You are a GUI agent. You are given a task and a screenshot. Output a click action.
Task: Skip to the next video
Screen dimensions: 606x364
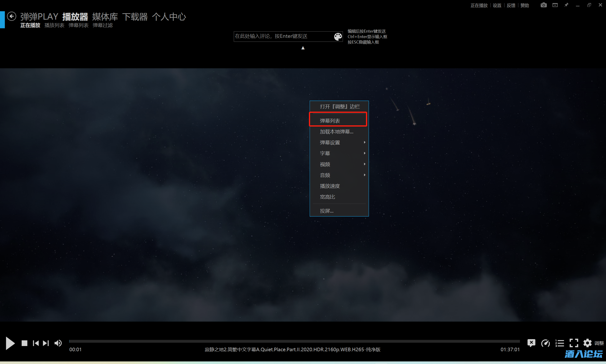[46, 343]
